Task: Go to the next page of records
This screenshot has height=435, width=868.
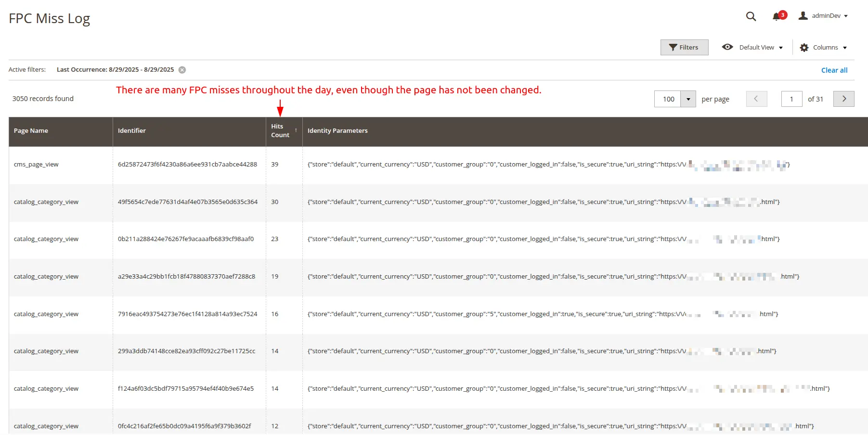Action: (x=843, y=99)
